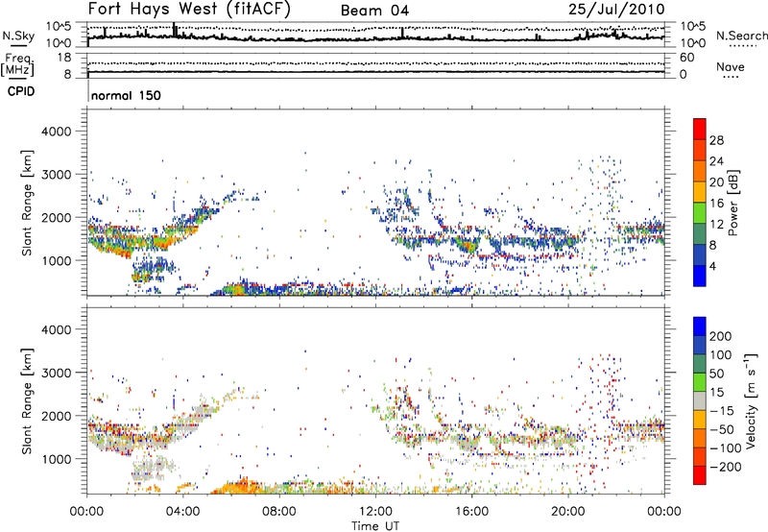Click velocity colorbar value '50'
Image resolution: width=768 pixels, height=532 pixels.
pos(716,374)
